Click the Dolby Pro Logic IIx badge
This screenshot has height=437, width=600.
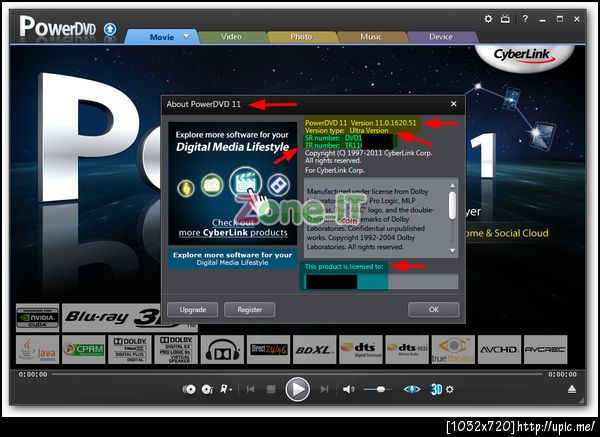[x=176, y=349]
